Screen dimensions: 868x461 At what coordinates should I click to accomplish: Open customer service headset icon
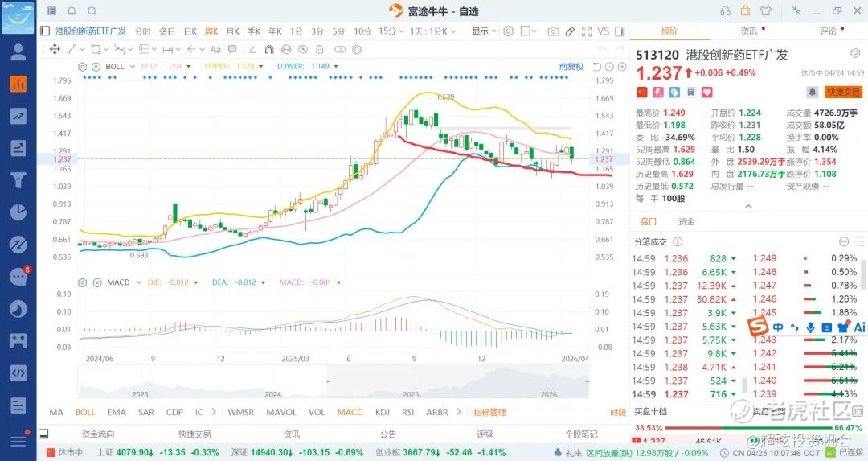(726, 10)
